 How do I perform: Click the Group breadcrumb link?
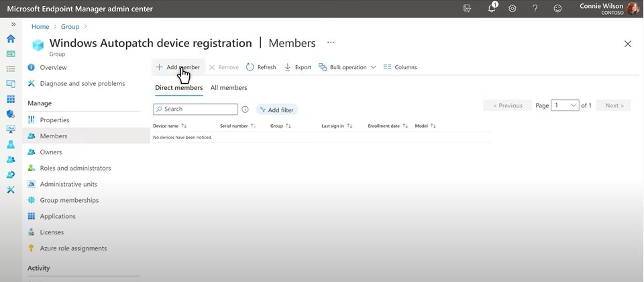click(x=70, y=26)
